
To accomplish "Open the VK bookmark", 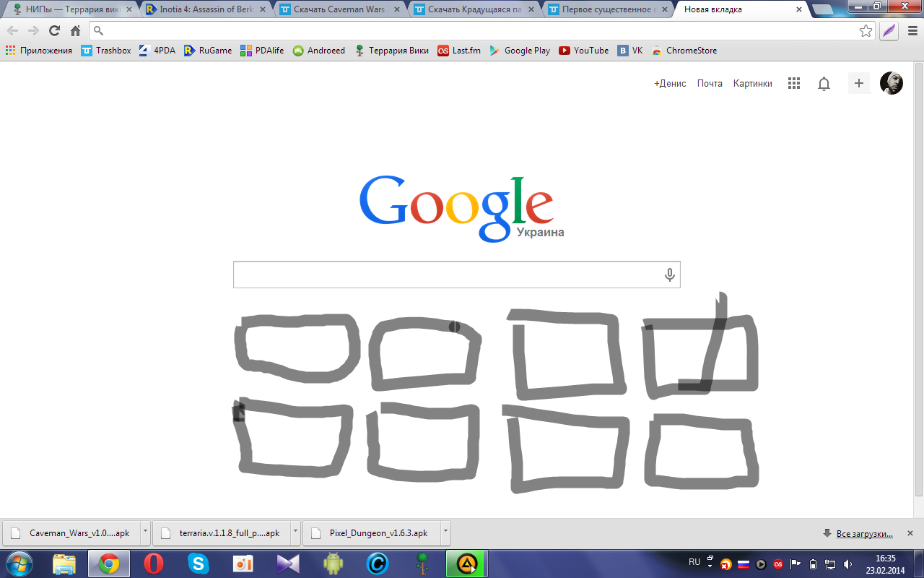I will (x=630, y=51).
